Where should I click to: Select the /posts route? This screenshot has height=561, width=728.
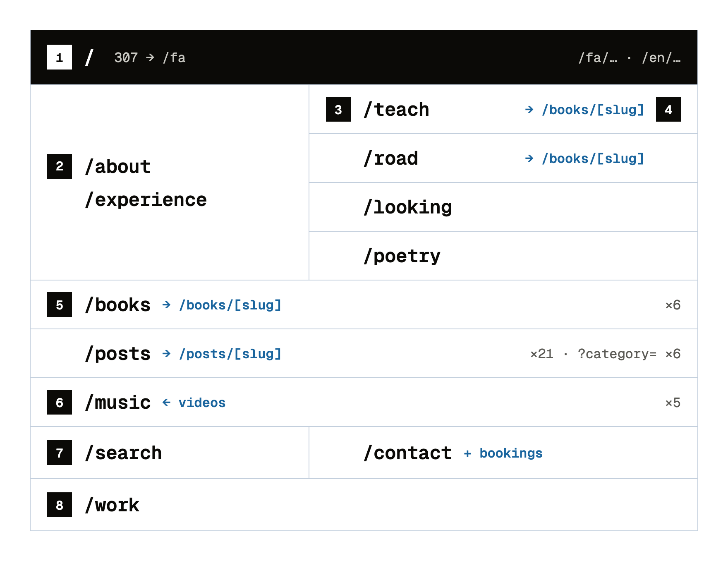(118, 354)
